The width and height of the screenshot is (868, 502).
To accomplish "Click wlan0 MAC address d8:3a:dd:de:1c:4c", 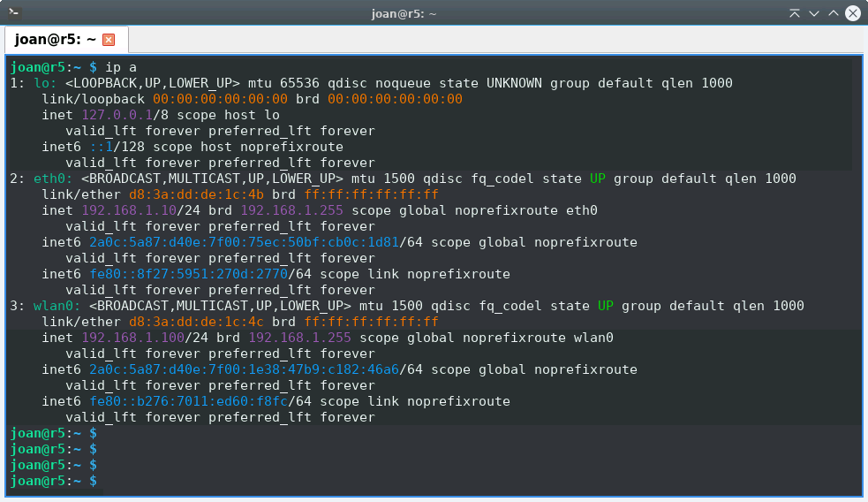I will point(195,322).
